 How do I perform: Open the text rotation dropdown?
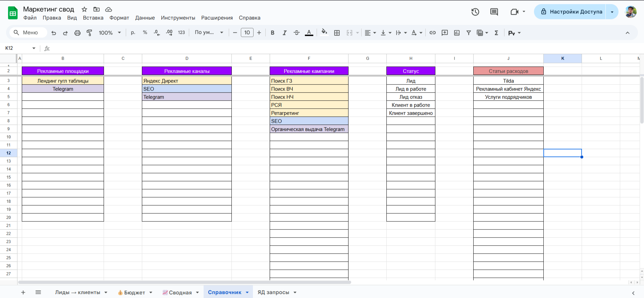[x=417, y=33]
